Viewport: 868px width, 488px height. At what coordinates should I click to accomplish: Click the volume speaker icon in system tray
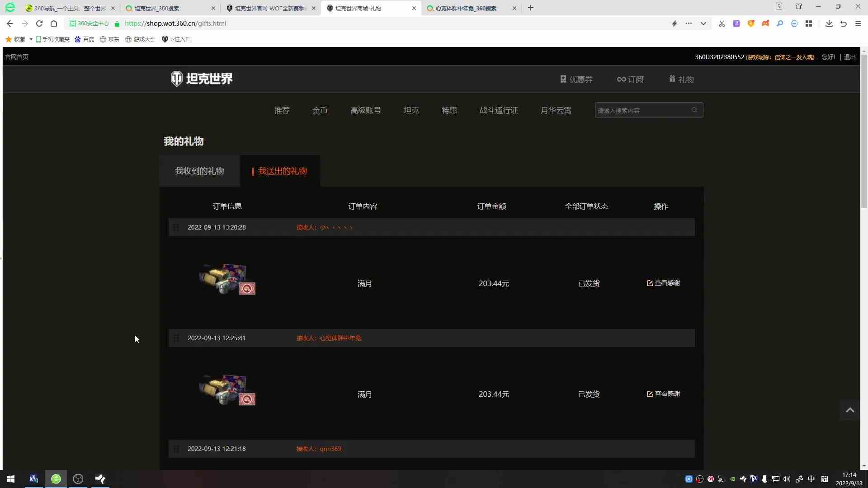787,479
